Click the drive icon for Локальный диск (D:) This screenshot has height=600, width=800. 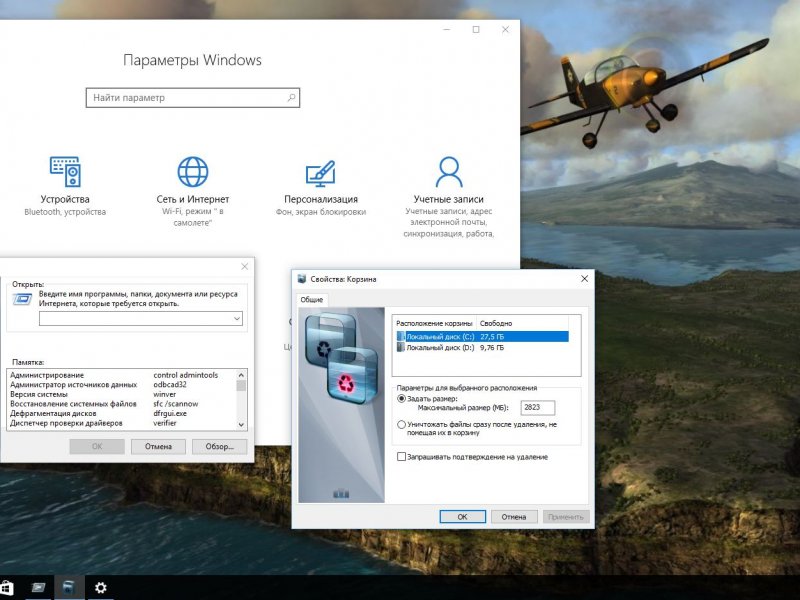click(x=401, y=347)
